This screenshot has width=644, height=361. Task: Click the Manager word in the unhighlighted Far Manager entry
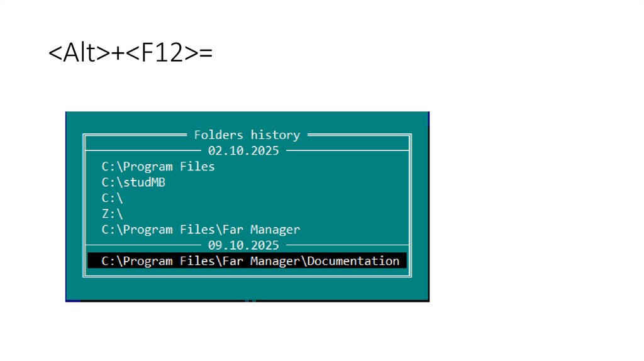pyautogui.click(x=275, y=230)
